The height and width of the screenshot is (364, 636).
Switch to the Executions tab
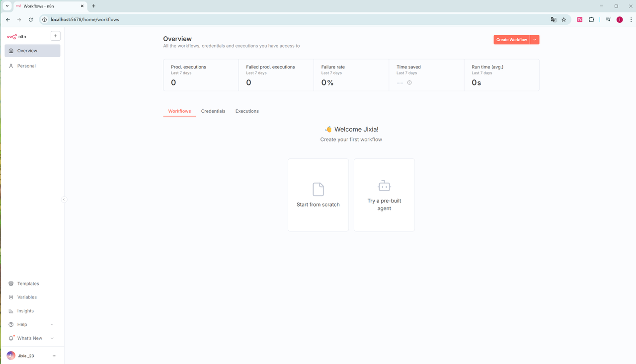pyautogui.click(x=247, y=111)
